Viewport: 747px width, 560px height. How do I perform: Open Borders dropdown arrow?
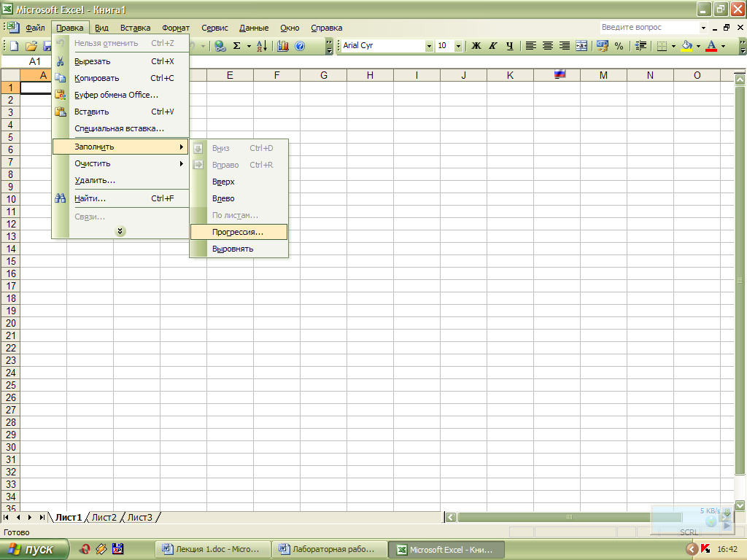(x=673, y=46)
